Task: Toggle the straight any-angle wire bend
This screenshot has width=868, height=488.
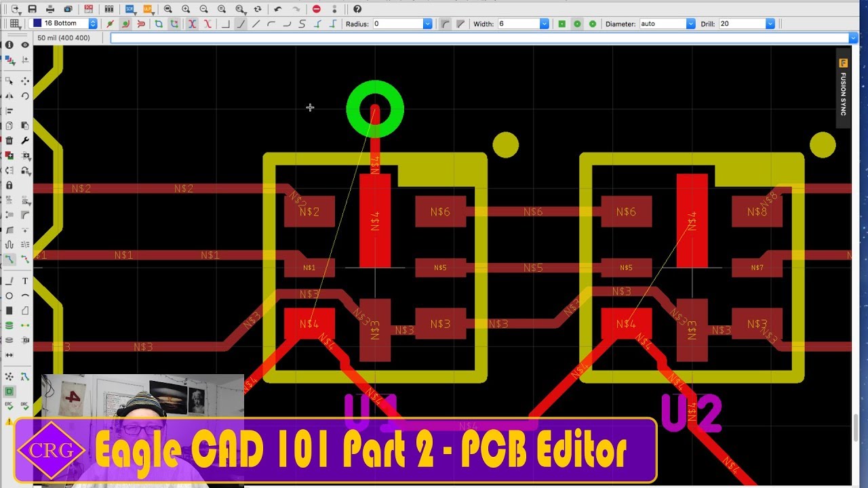Action: tap(256, 24)
